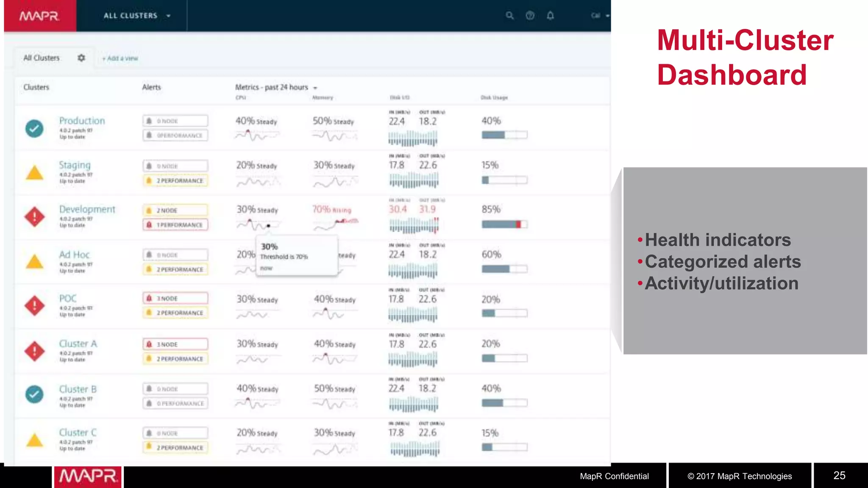Click the Clusters column header
This screenshot has width=868, height=488.
[x=36, y=87]
